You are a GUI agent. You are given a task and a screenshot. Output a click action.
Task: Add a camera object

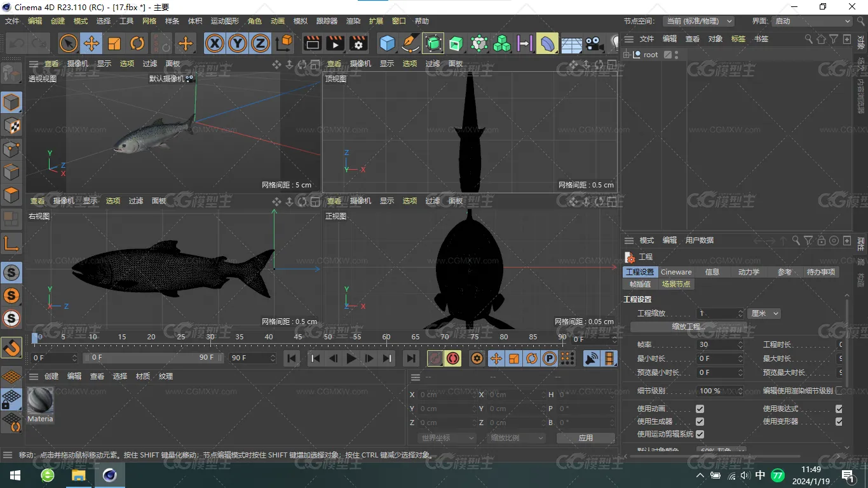[594, 43]
